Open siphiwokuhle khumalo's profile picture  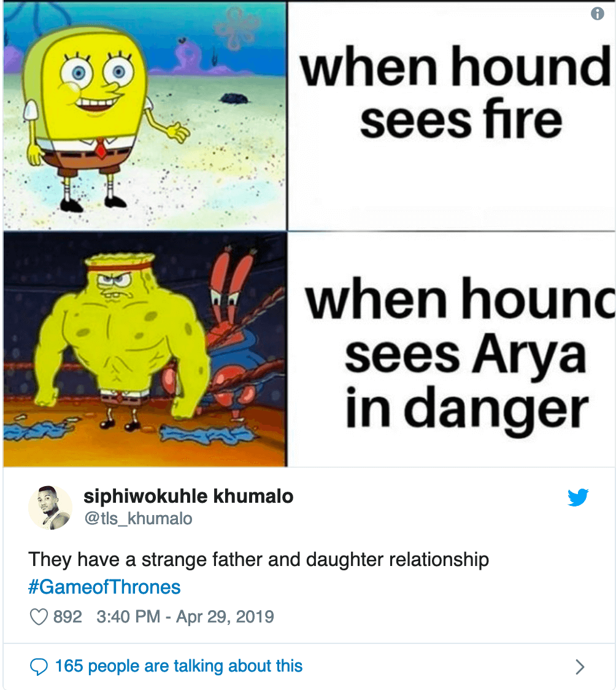click(x=50, y=508)
